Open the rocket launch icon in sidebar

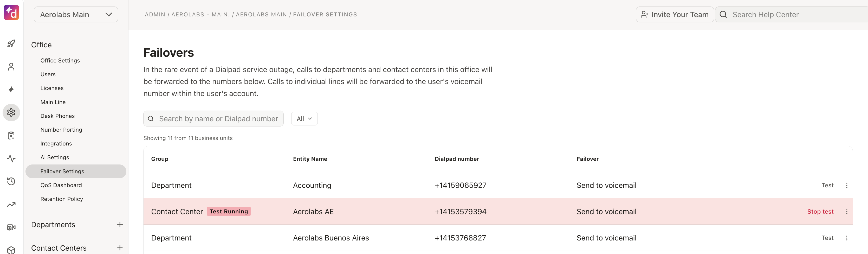pos(11,43)
